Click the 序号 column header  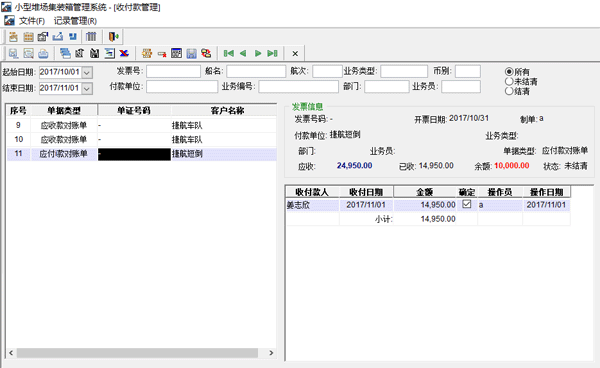(18, 111)
